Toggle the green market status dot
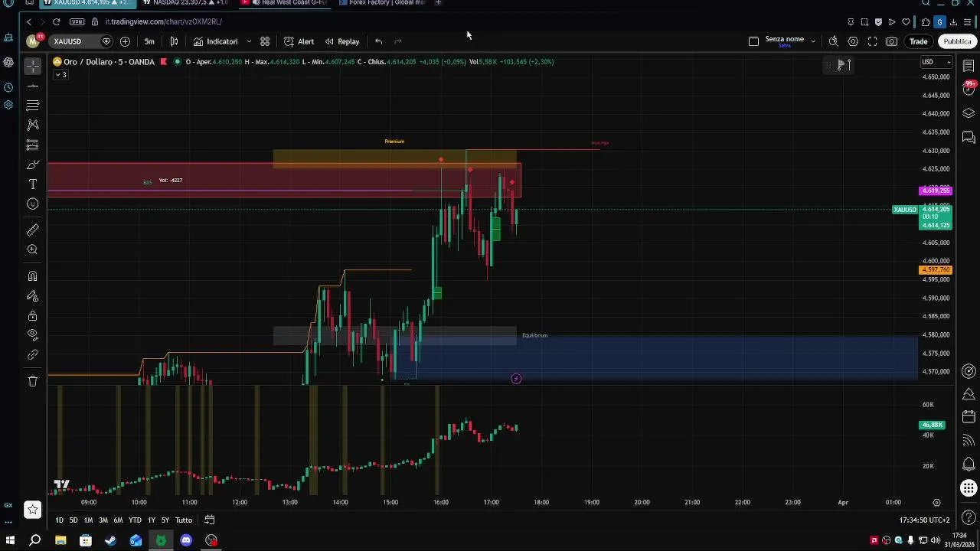Viewport: 980px width, 551px height. 178,61
